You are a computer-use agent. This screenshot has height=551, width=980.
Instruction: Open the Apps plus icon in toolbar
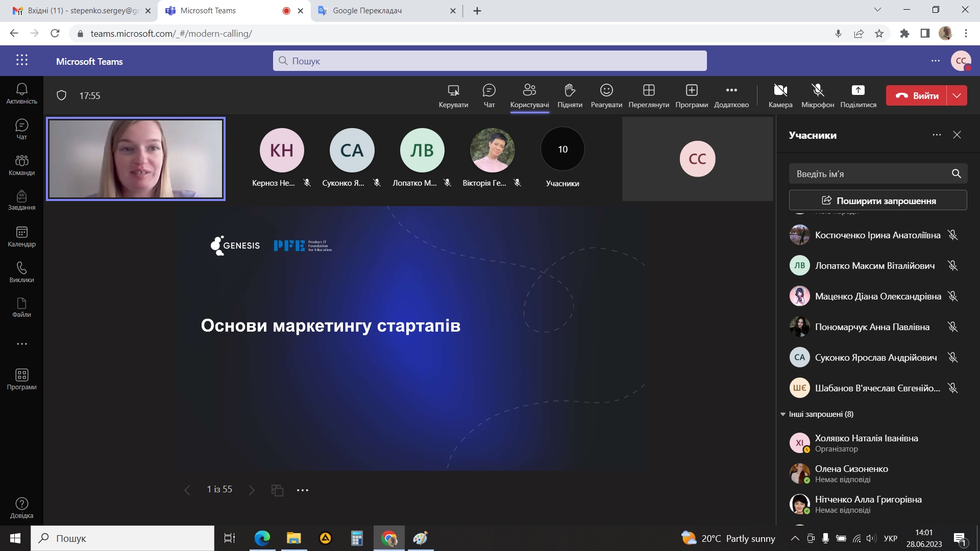point(691,95)
